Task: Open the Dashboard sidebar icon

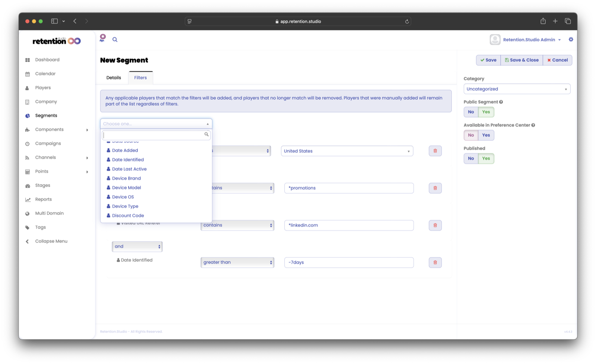Action: pos(28,60)
